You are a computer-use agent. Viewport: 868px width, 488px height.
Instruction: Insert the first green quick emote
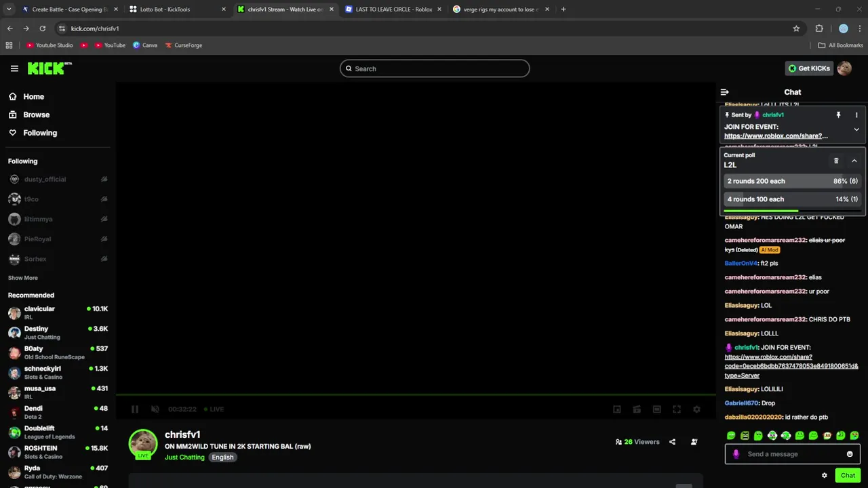731,436
